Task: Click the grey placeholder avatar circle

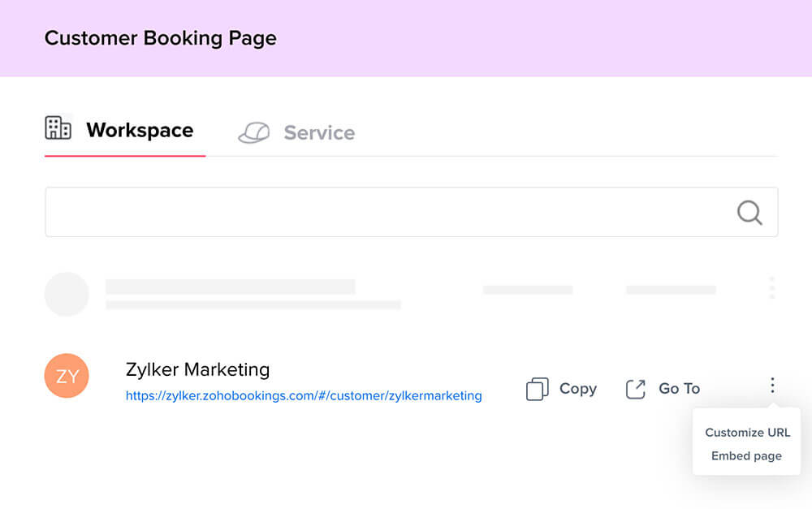Action: tap(67, 294)
